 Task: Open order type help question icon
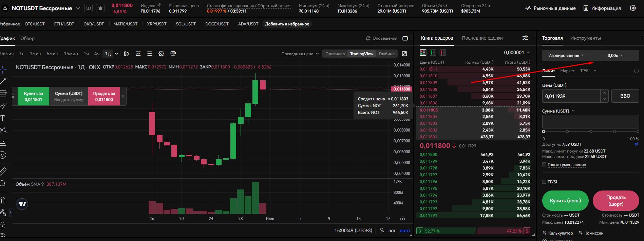[x=637, y=71]
